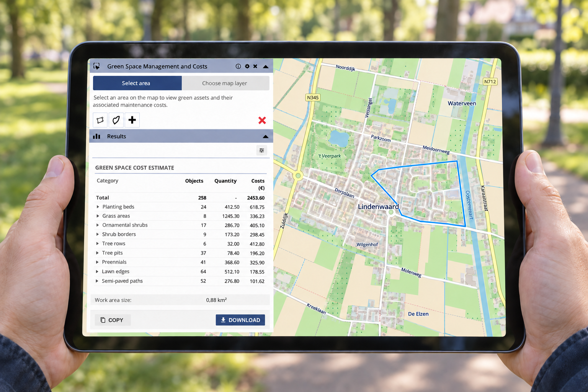Select the rectangle polygon draw tool
This screenshot has height=392, width=588.
pos(100,120)
